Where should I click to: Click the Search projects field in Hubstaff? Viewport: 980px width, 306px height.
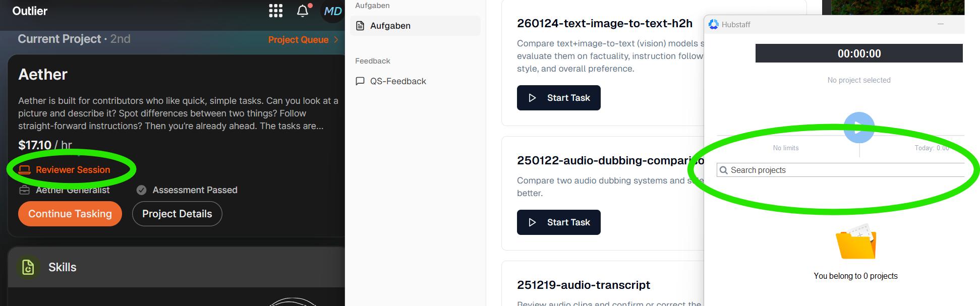tap(840, 170)
